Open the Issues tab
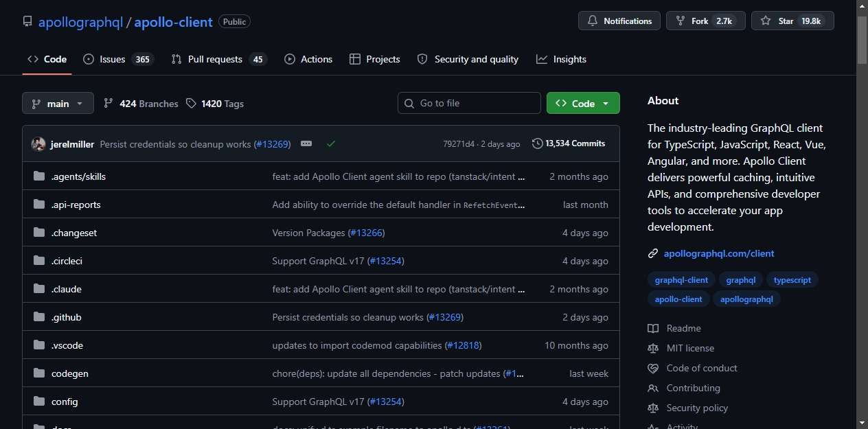868x429 pixels. click(x=118, y=59)
